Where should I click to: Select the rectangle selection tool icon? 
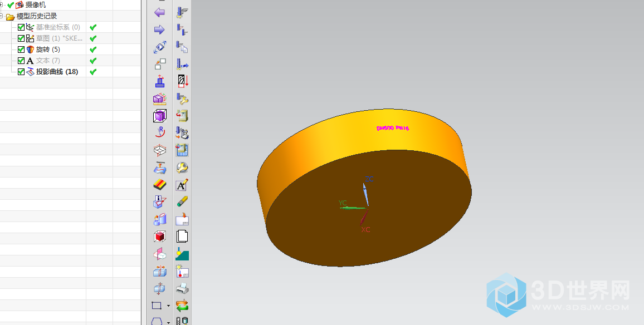(x=157, y=306)
